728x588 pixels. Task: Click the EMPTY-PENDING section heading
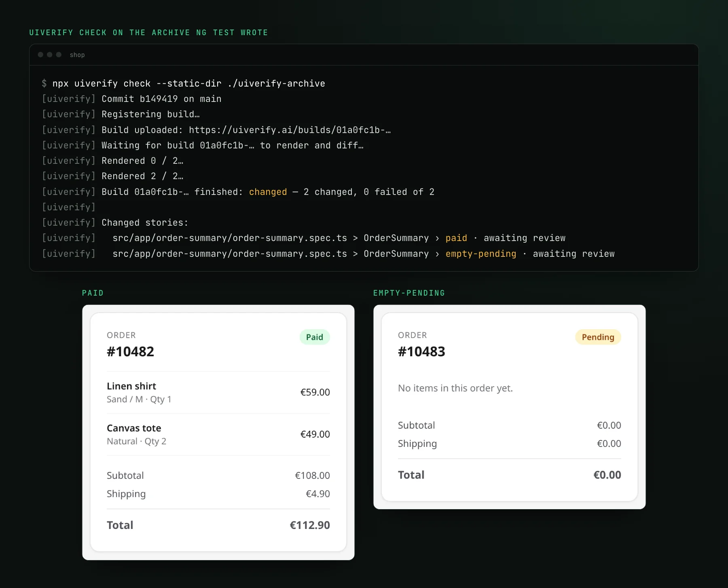pos(409,293)
